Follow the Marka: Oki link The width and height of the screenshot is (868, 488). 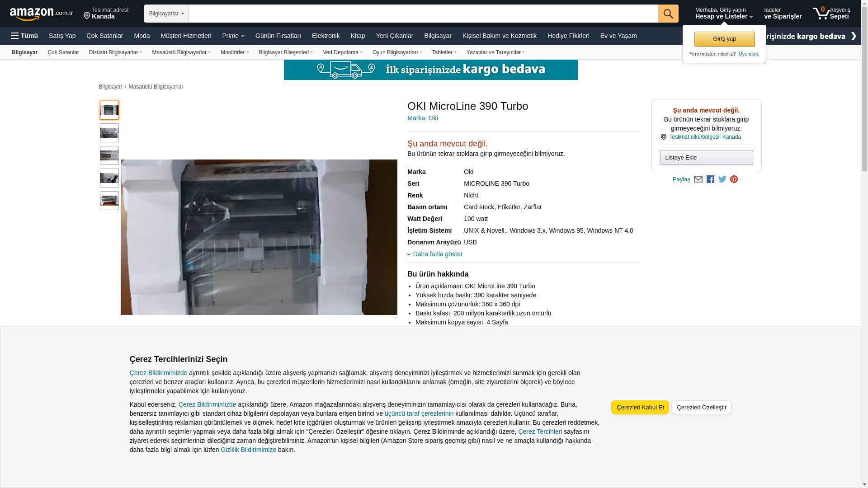click(422, 118)
